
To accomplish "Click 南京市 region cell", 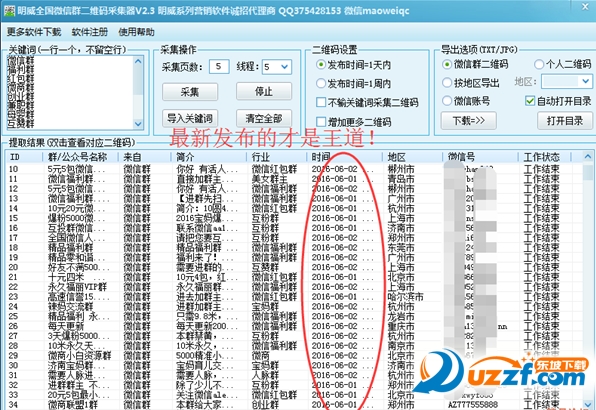I will (x=401, y=346).
